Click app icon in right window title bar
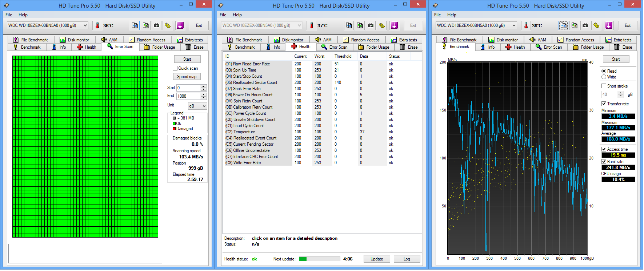Image resolution: width=644 pixels, height=271 pixels. [435, 5]
